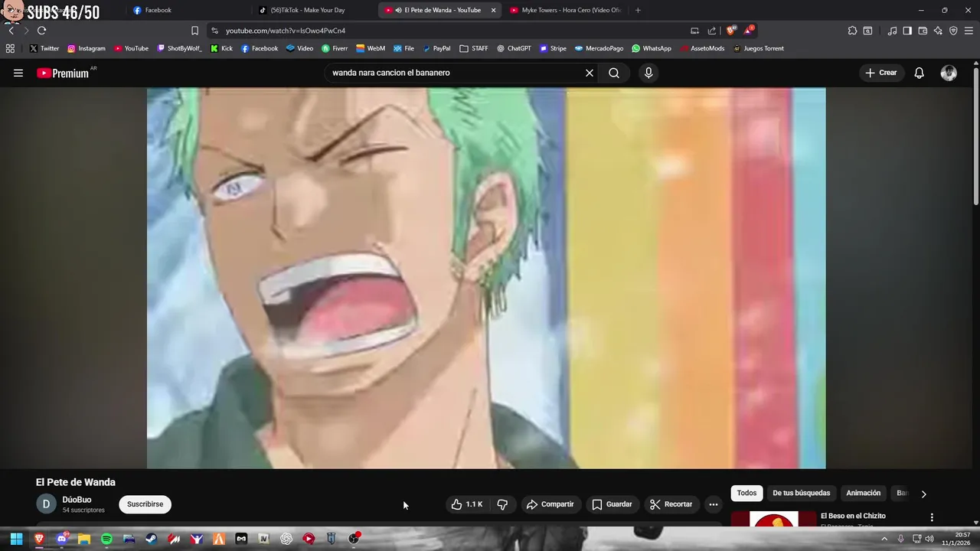Screen dimensions: 980x551
Task: Select the Todos filter chip
Action: pyautogui.click(x=746, y=494)
